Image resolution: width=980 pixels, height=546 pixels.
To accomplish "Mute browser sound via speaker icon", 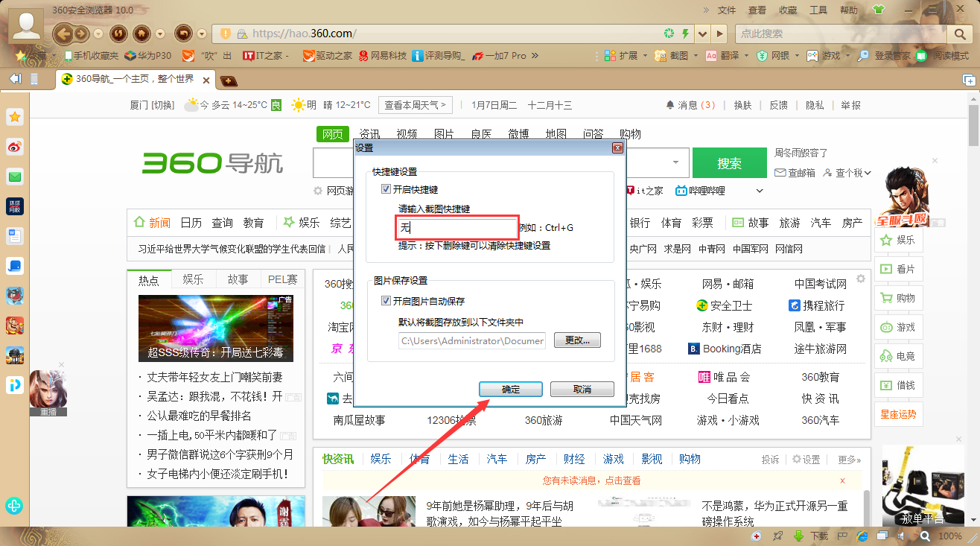I will 903,535.
